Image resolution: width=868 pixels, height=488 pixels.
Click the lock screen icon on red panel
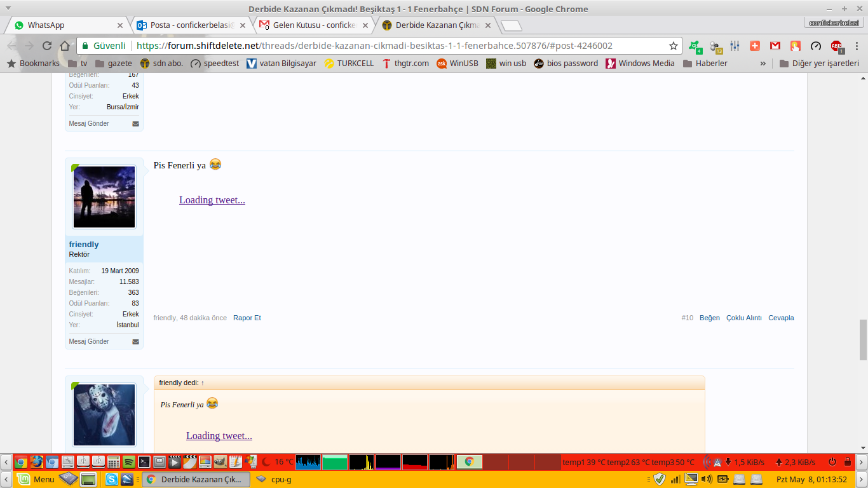tap(848, 462)
